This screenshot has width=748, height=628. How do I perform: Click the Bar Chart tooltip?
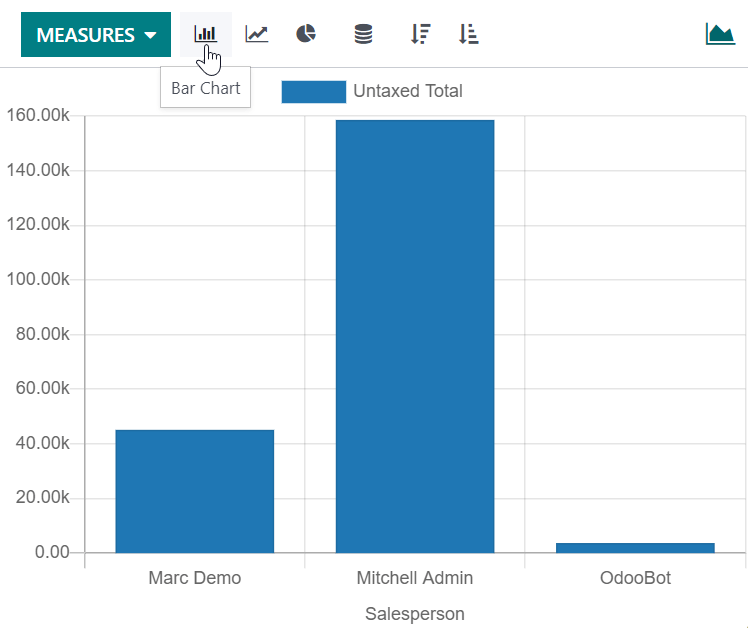(206, 88)
